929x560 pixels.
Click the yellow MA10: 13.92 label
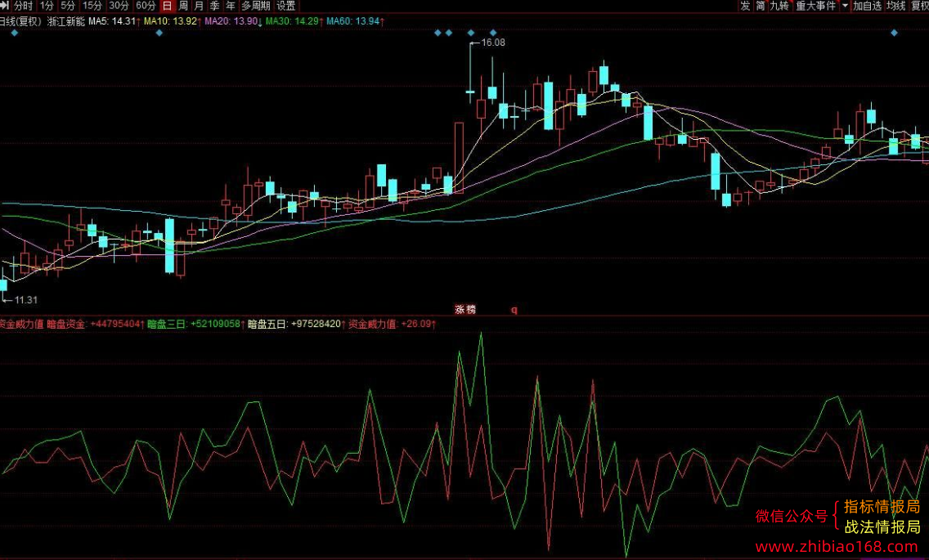(x=173, y=21)
